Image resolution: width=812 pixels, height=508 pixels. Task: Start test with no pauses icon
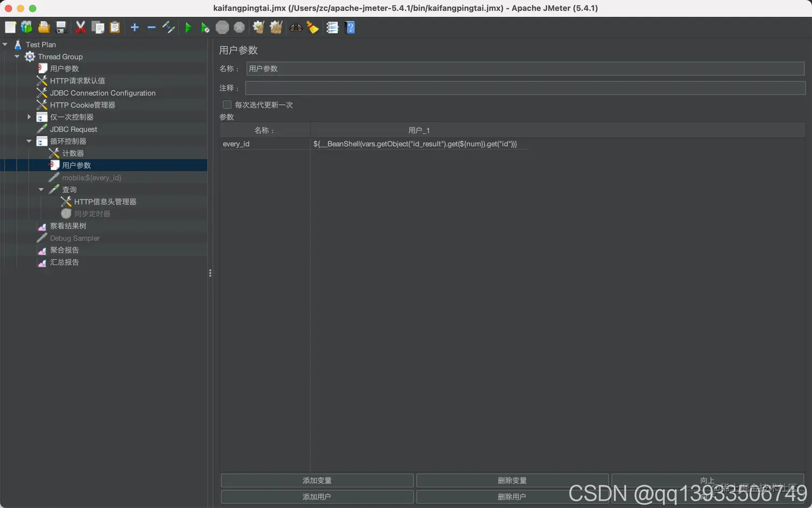(x=205, y=27)
